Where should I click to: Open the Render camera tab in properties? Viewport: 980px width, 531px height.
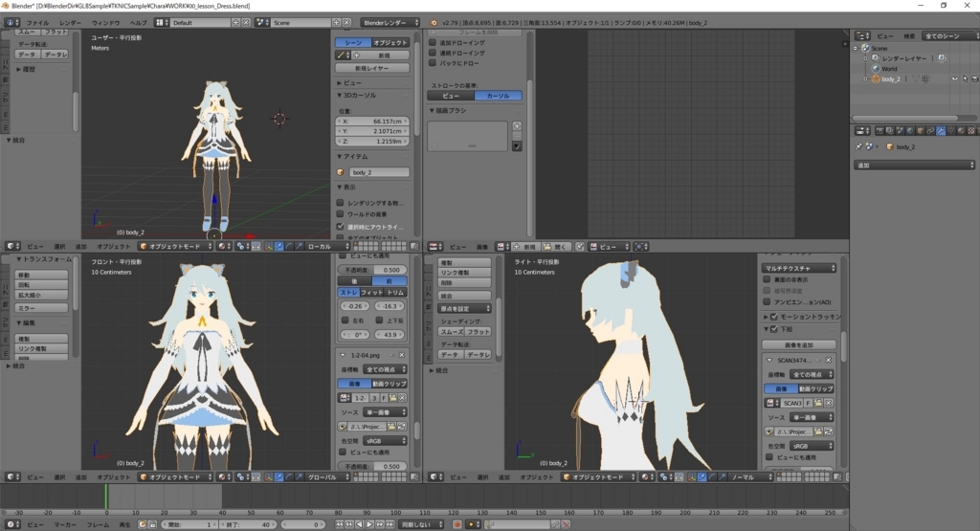pos(880,130)
